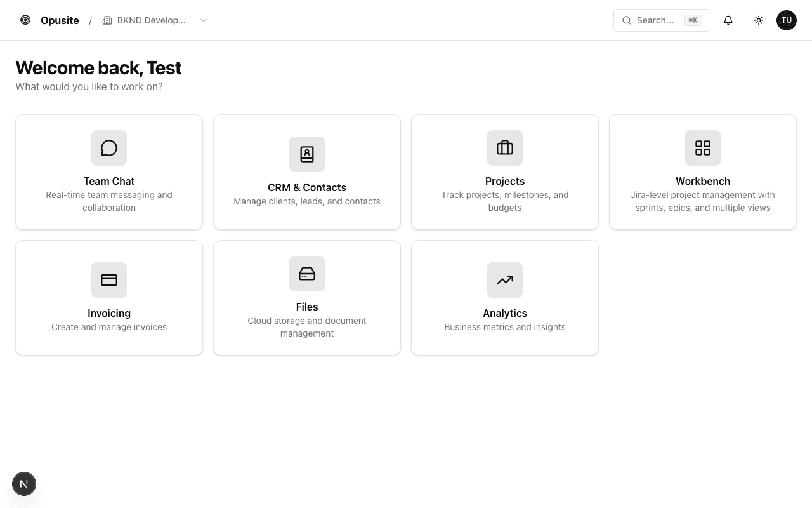Screen dimensions: 812x508
Task: Select the Invoicing credit card icon
Action: (x=109, y=280)
